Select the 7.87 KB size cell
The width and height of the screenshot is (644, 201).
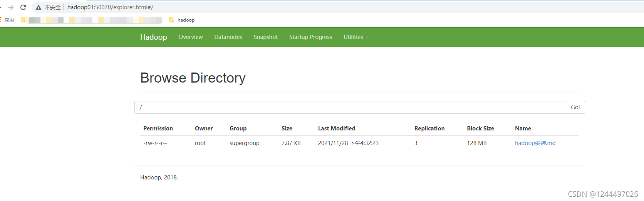click(291, 143)
